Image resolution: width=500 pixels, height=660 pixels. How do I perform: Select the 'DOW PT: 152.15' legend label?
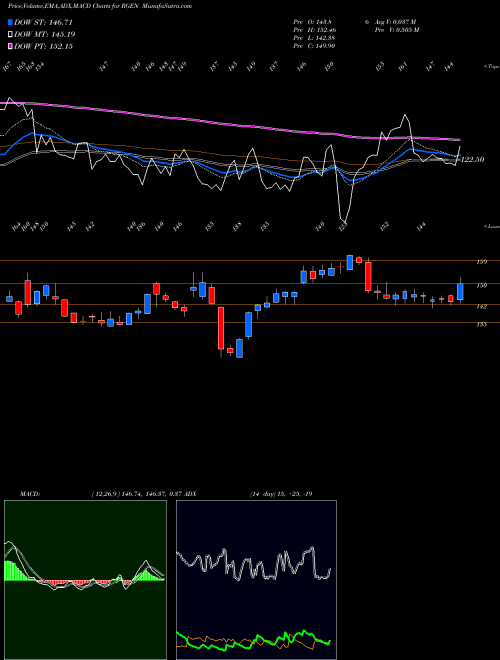click(43, 46)
